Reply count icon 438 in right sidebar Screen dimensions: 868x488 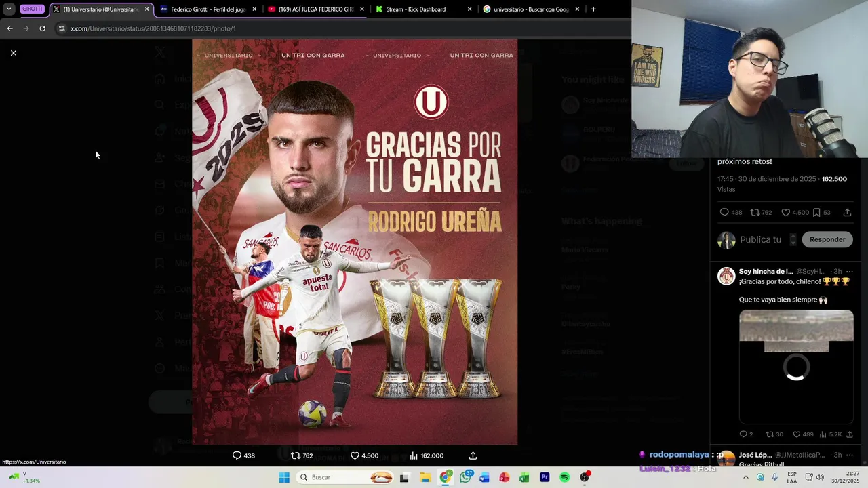tap(724, 212)
